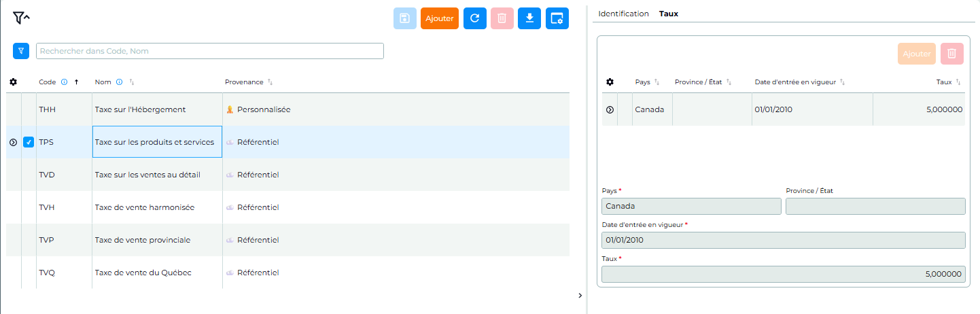Click the red trash delete icon in the main toolbar
The image size is (980, 314).
coord(502,18)
